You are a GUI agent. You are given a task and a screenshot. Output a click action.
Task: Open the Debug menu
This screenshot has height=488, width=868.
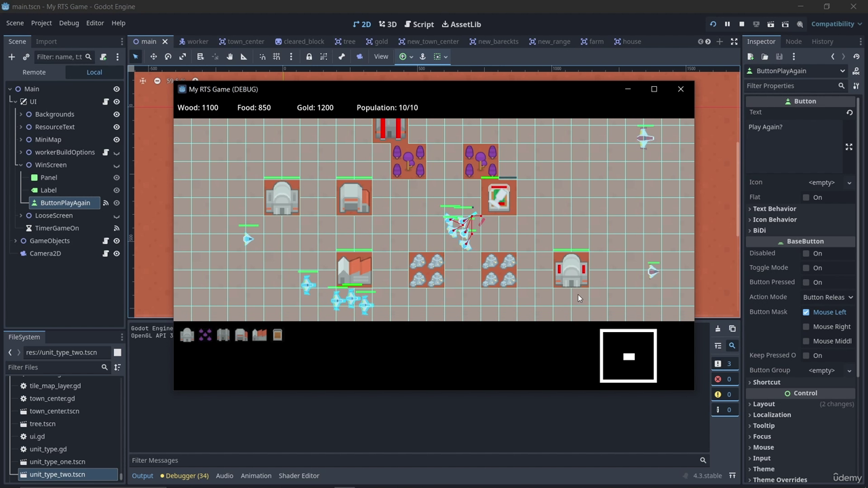[x=68, y=23]
